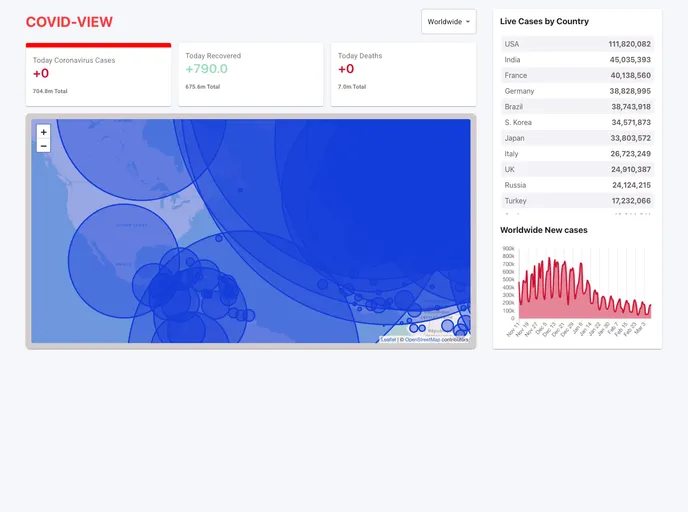The image size is (688, 512).
Task: Open the Leaflet attribution link
Action: [388, 340]
